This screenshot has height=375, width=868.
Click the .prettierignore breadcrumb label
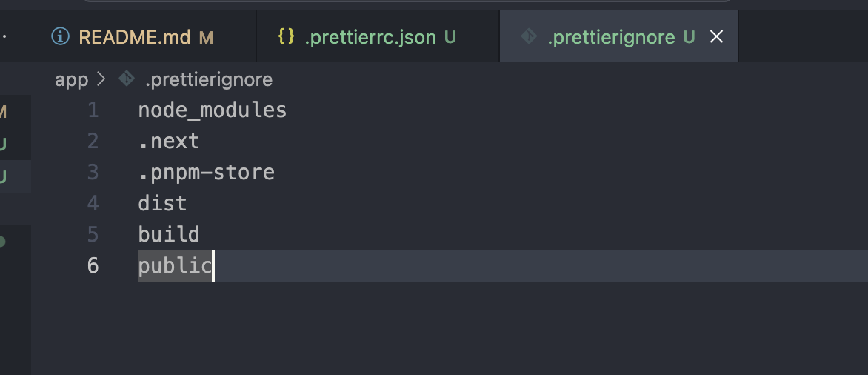pyautogui.click(x=209, y=79)
